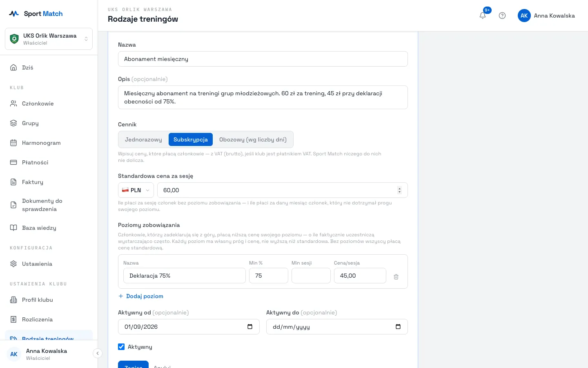Open Dokumenty do sprawdzenia

[49, 205]
